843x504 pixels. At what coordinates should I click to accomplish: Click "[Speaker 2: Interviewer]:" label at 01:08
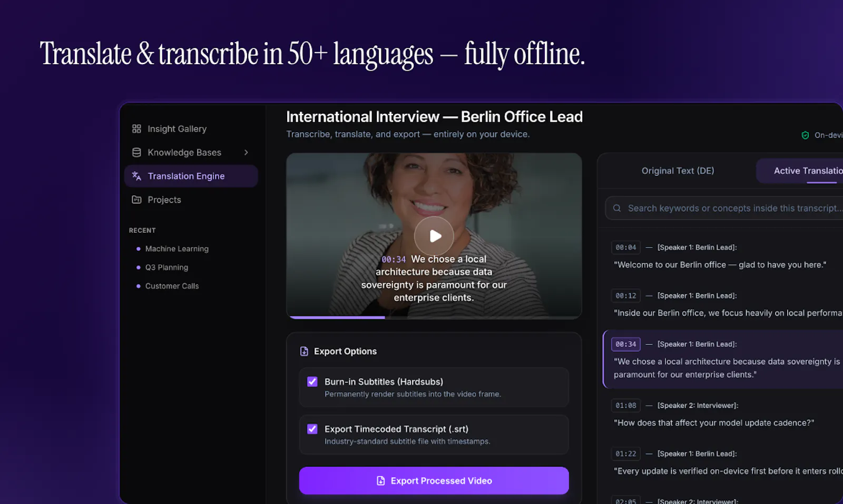pyautogui.click(x=698, y=405)
